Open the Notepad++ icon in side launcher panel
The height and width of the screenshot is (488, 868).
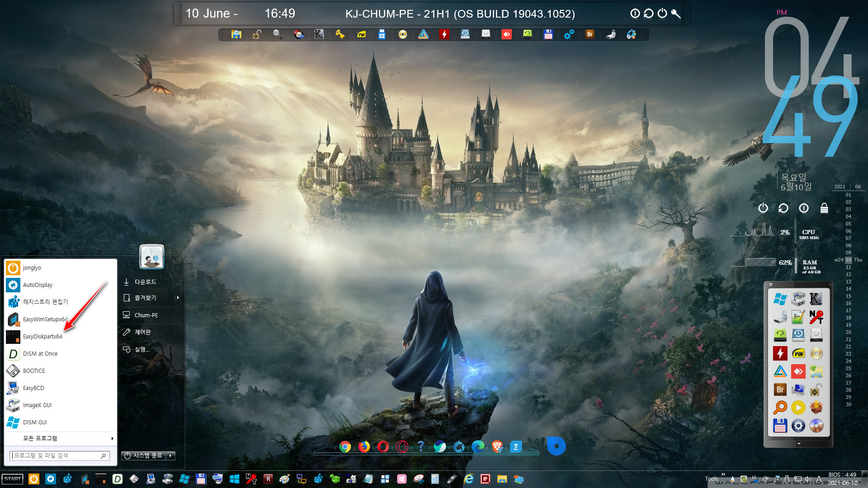[x=798, y=317]
